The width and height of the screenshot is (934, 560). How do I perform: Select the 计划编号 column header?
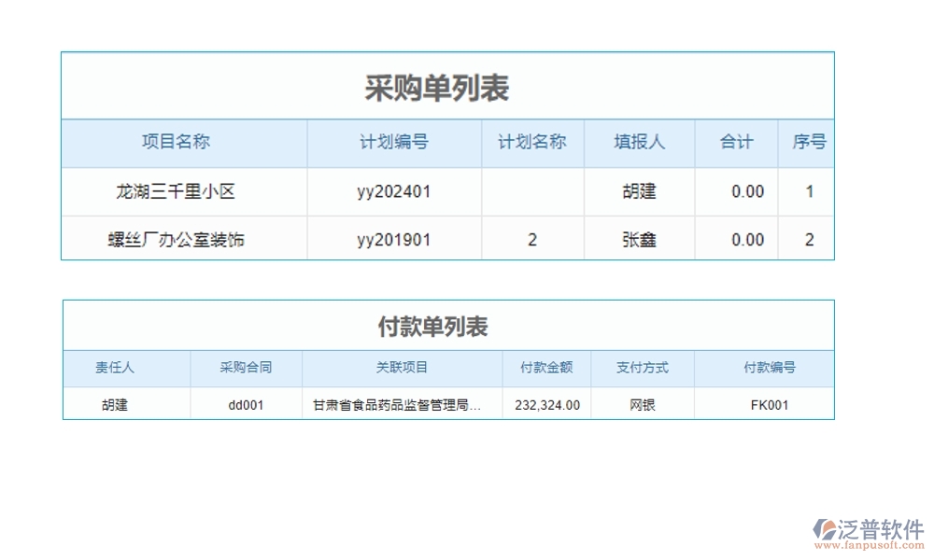[394, 142]
